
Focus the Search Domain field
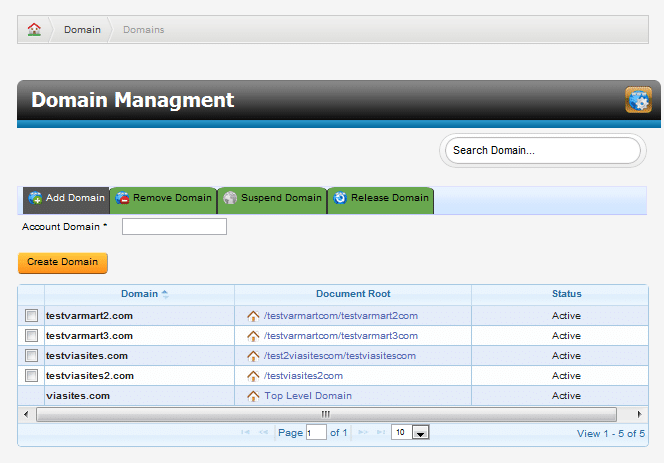pyautogui.click(x=541, y=151)
